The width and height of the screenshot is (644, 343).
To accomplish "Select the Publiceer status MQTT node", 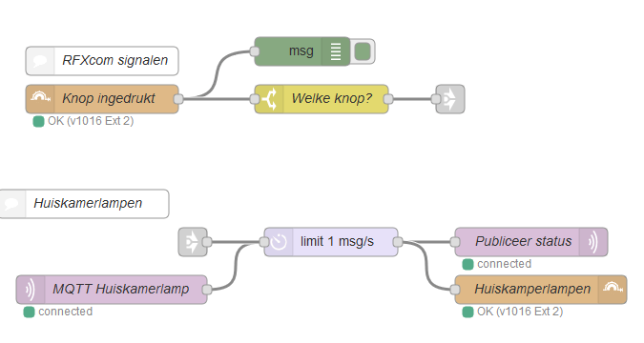I will (x=531, y=242).
